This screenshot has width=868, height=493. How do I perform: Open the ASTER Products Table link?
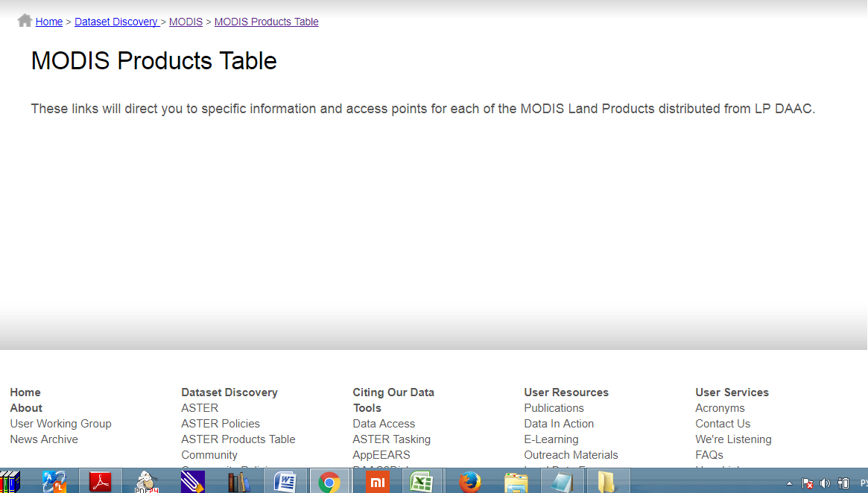238,439
